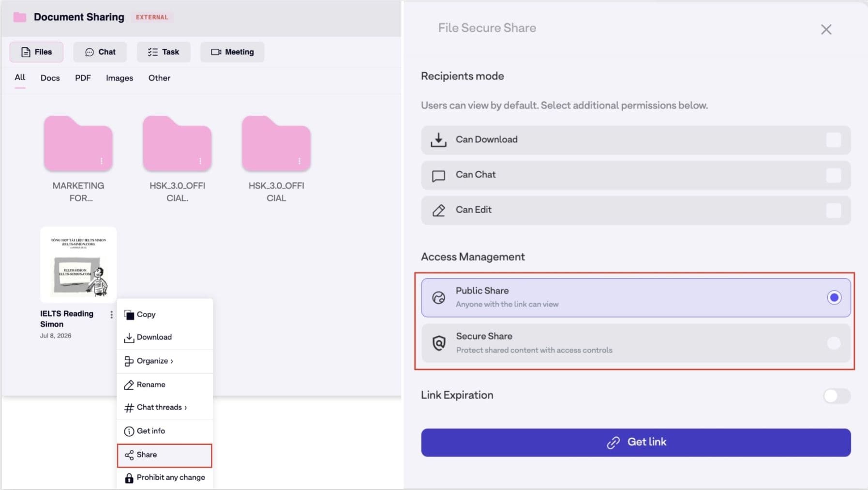This screenshot has width=868, height=490.
Task: Choose Copy from the context menu
Action: click(x=165, y=314)
